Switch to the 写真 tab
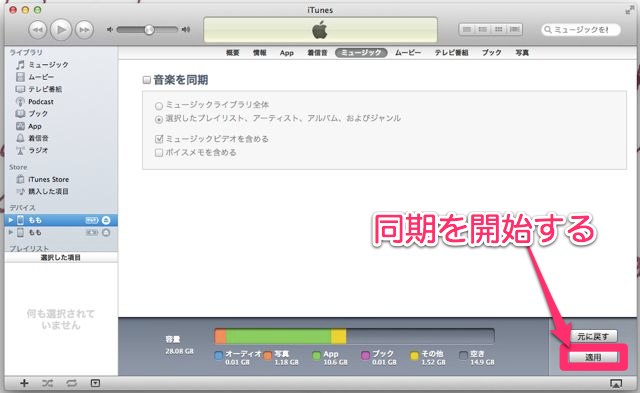Viewport: 640px width, 393px height. pyautogui.click(x=522, y=53)
